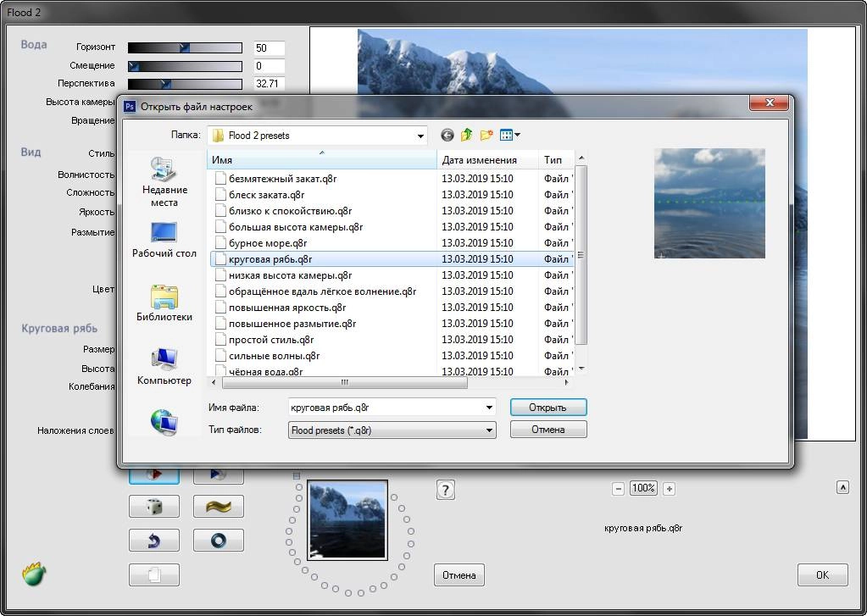Adjust the Горизонт slider
The width and height of the screenshot is (867, 616).
pyautogui.click(x=185, y=48)
